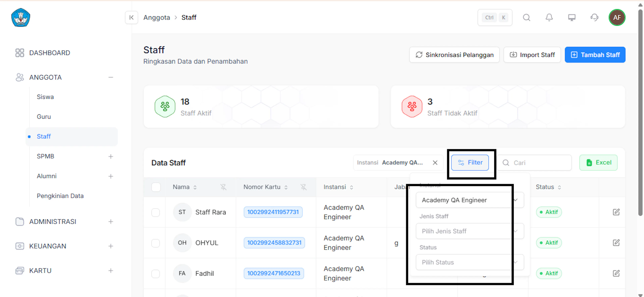The image size is (644, 297).
Task: Click the Cari search field
Action: pyautogui.click(x=534, y=163)
